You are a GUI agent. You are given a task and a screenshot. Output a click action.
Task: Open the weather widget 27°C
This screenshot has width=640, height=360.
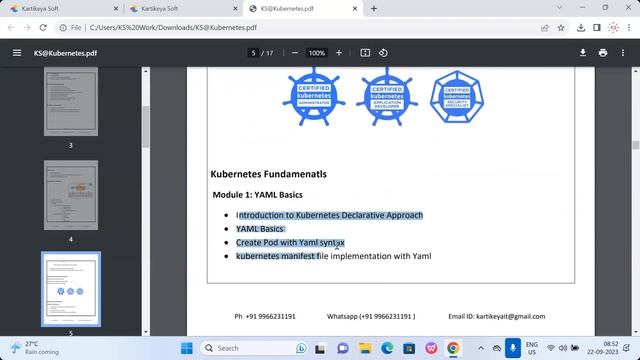pos(35,348)
